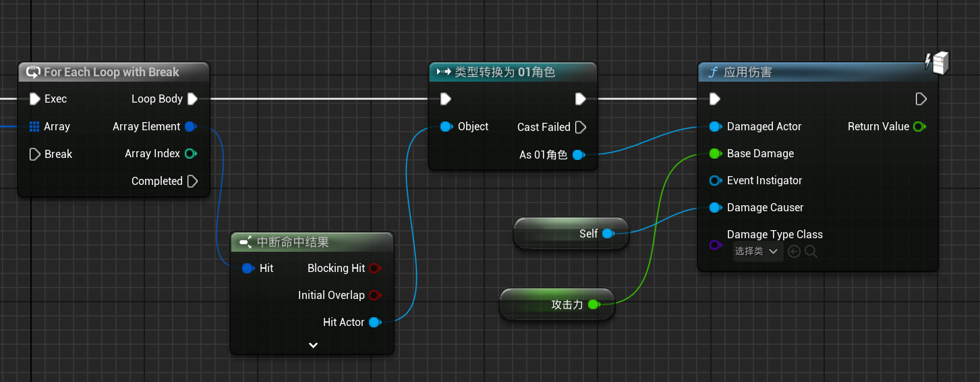Click the As 01角色 output pin

tap(578, 155)
